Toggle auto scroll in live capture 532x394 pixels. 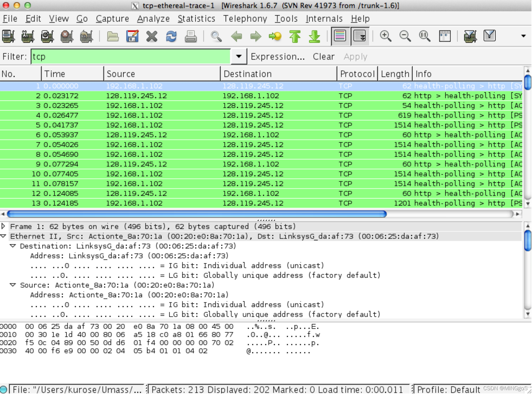point(359,36)
